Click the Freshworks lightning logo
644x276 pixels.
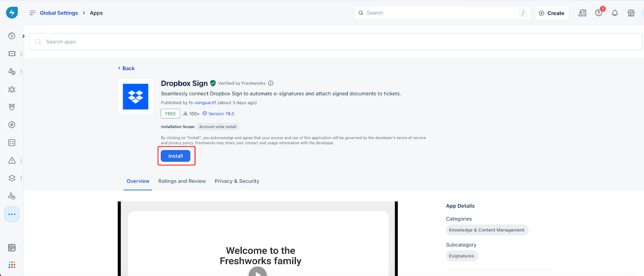click(12, 12)
